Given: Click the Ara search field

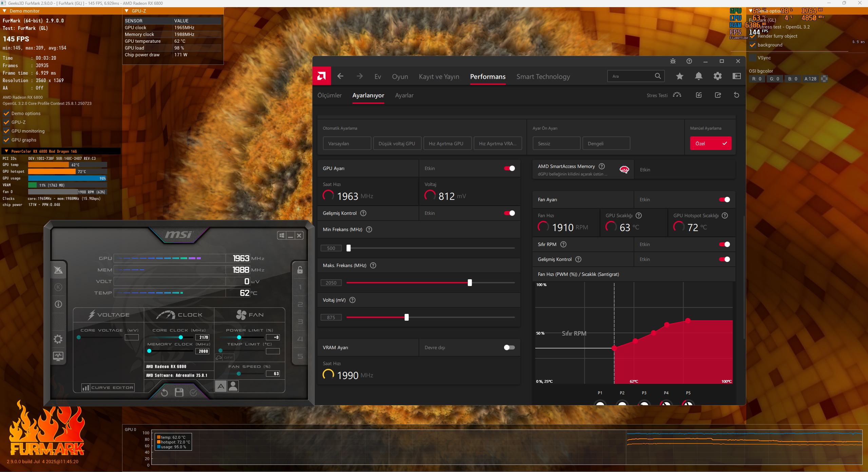Looking at the screenshot, I should [x=635, y=76].
